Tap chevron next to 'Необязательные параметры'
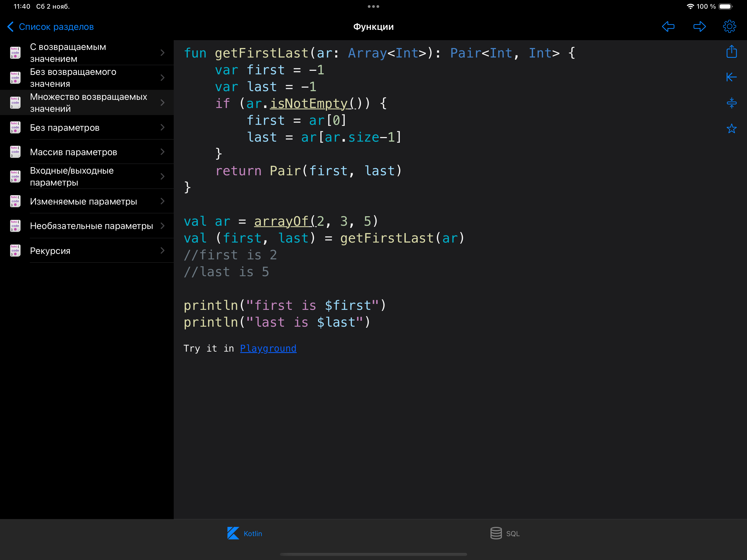The image size is (747, 560). tap(162, 226)
